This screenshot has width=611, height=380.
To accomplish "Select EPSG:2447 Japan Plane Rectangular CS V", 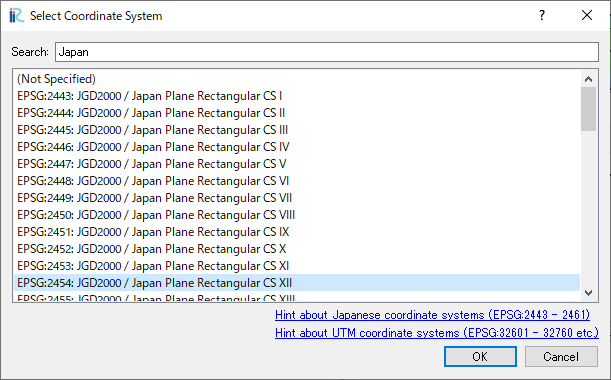I will (297, 164).
